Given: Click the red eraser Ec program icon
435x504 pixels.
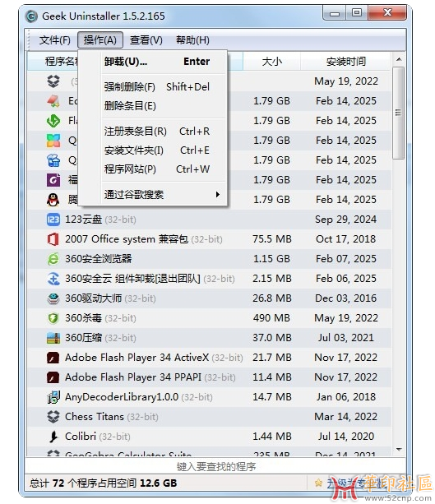Looking at the screenshot, I should tap(53, 101).
